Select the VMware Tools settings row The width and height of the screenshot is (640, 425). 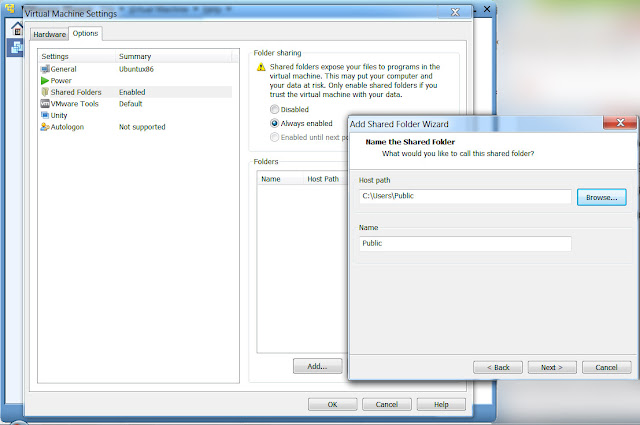(136, 104)
